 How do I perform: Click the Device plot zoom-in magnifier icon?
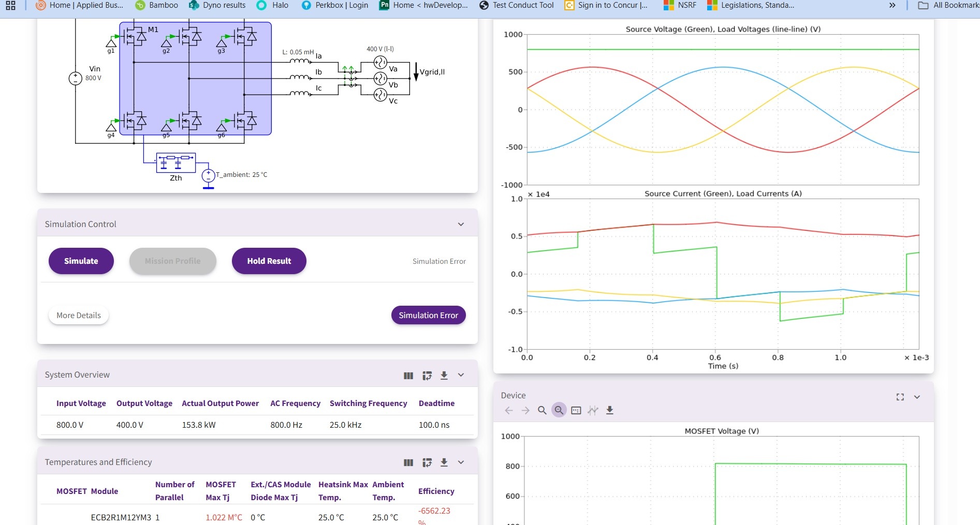coord(542,410)
